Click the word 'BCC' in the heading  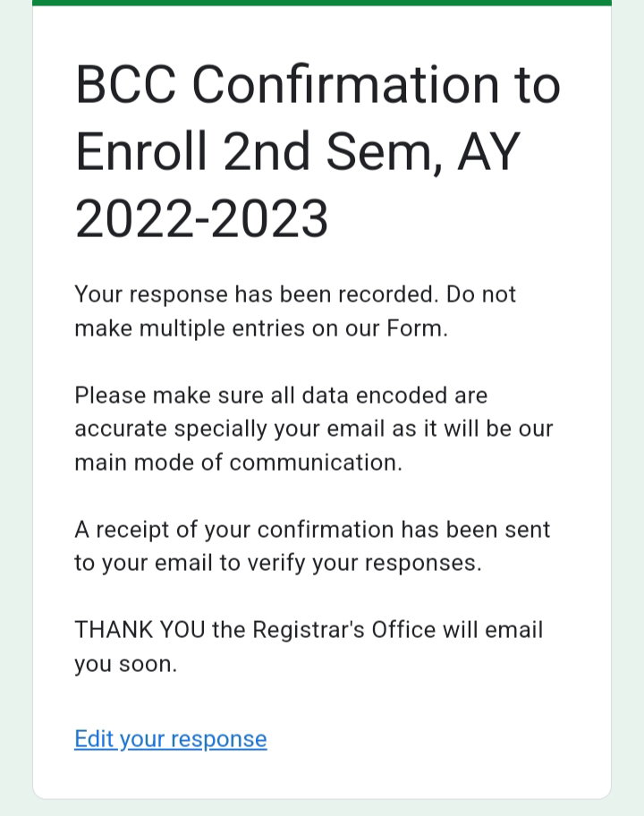coord(126,84)
